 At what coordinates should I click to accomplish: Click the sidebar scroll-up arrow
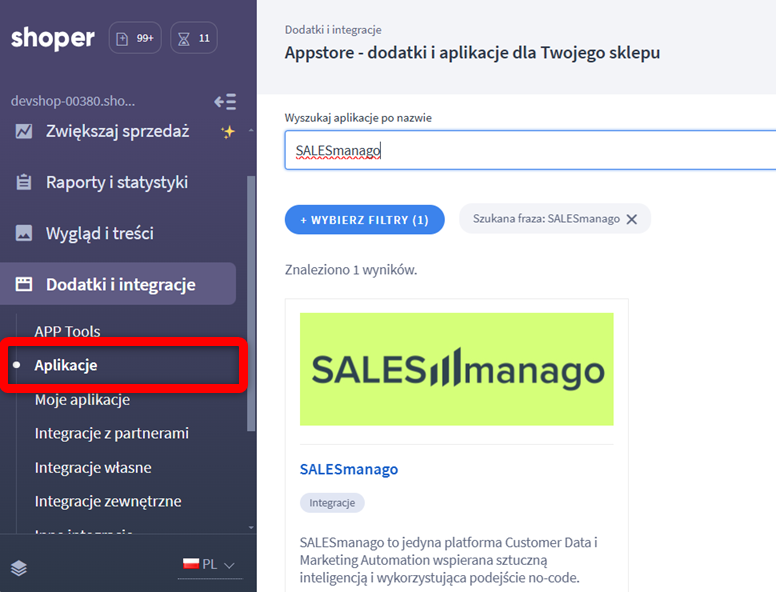pos(251,131)
